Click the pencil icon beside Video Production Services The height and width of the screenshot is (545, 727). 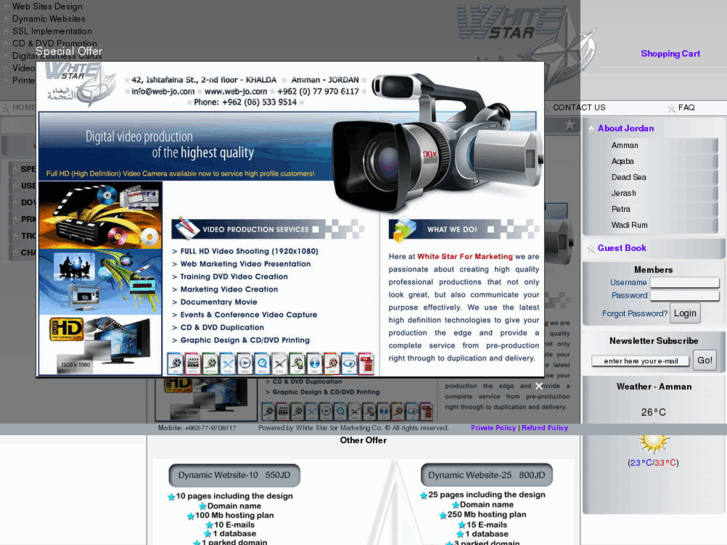click(x=185, y=228)
